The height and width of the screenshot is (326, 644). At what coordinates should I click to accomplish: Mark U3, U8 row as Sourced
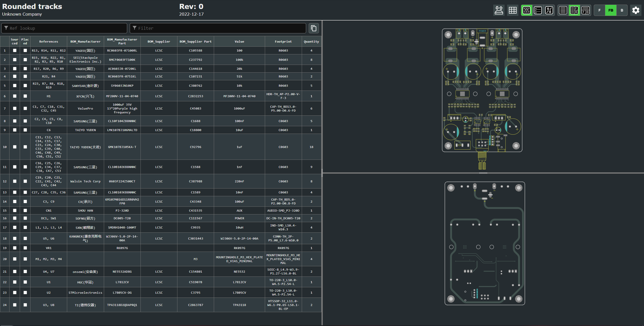[15, 305]
